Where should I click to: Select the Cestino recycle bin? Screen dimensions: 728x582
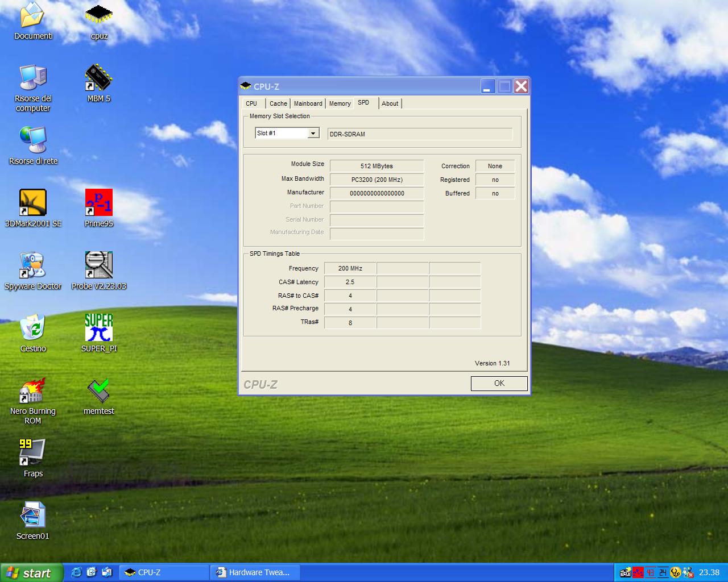33,333
